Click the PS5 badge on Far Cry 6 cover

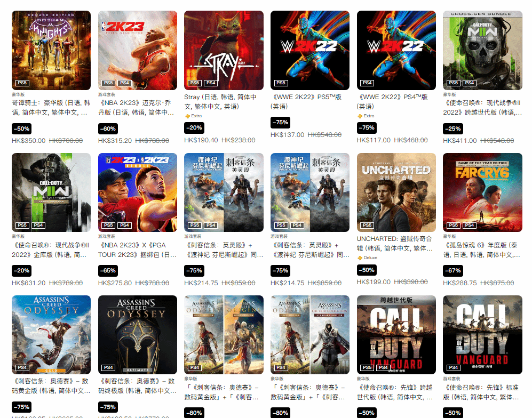pos(453,225)
